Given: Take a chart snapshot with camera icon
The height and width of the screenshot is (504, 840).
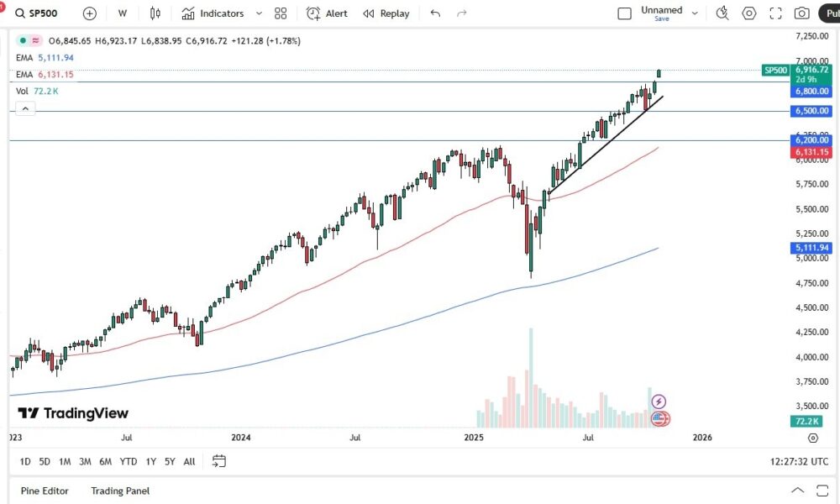Looking at the screenshot, I should pyautogui.click(x=802, y=13).
